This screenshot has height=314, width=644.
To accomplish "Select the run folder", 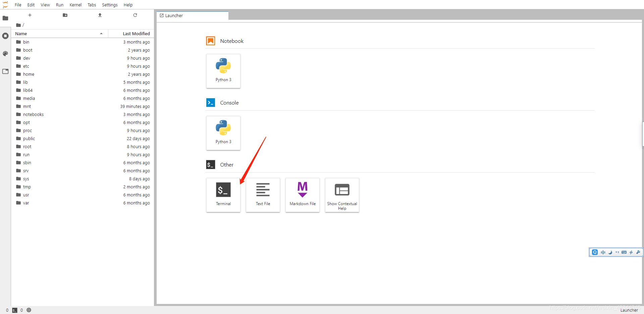I will pyautogui.click(x=83, y=154).
